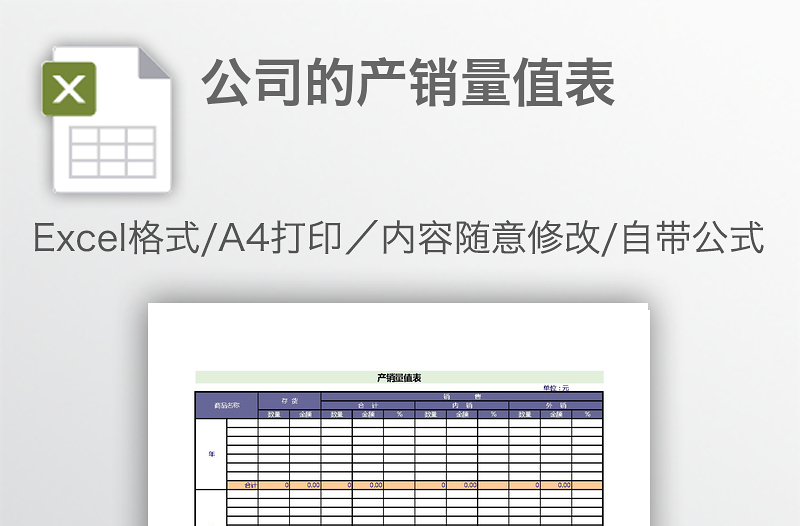The width and height of the screenshot is (800, 526).
Task: Select 金额 header under 存货
Action: (305, 414)
